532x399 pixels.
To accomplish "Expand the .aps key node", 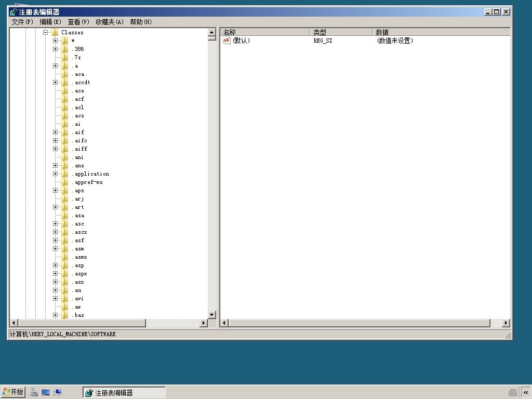I will [55, 190].
